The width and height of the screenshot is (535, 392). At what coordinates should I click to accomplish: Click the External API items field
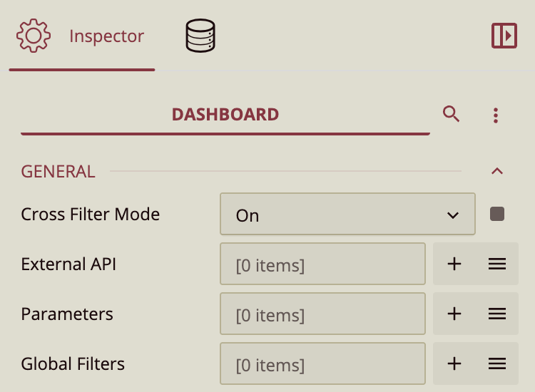tap(322, 265)
